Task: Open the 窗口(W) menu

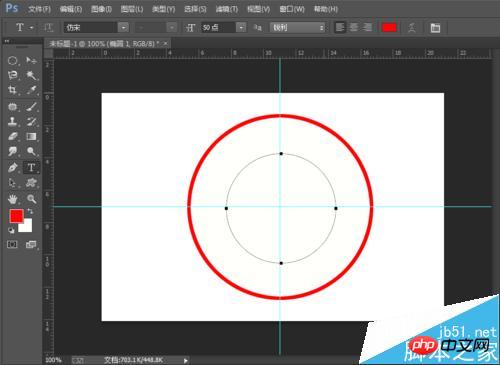Action: coord(292,9)
